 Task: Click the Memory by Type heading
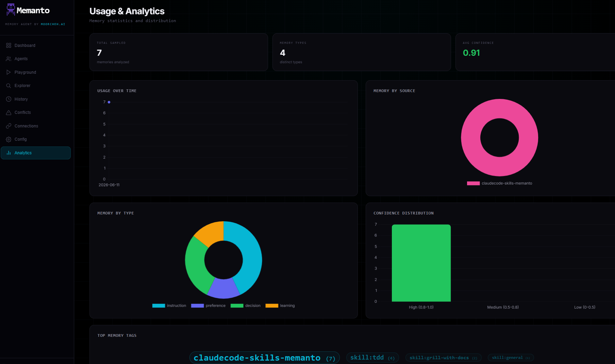(x=116, y=213)
